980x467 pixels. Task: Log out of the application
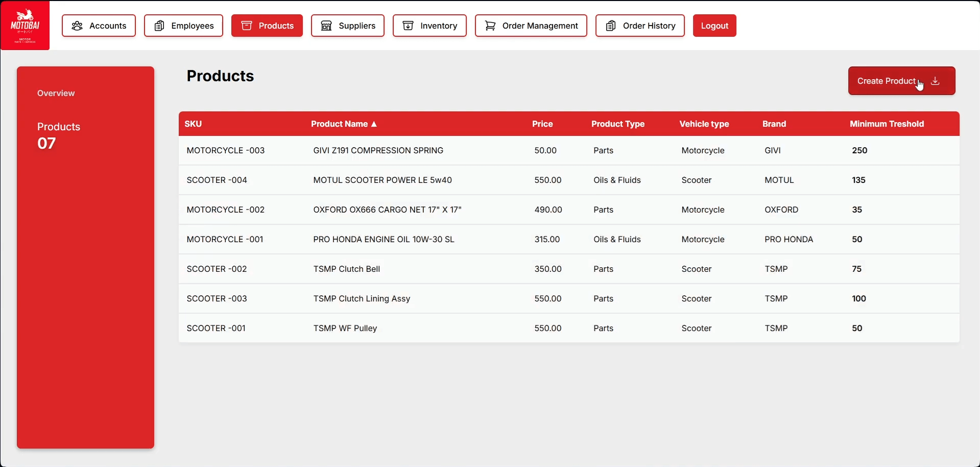pyautogui.click(x=714, y=26)
